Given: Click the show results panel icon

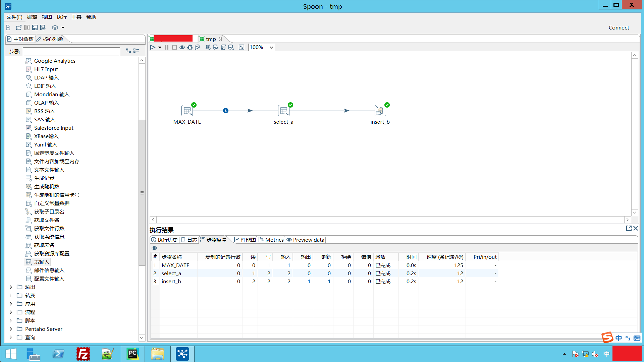Looking at the screenshot, I should tap(241, 47).
